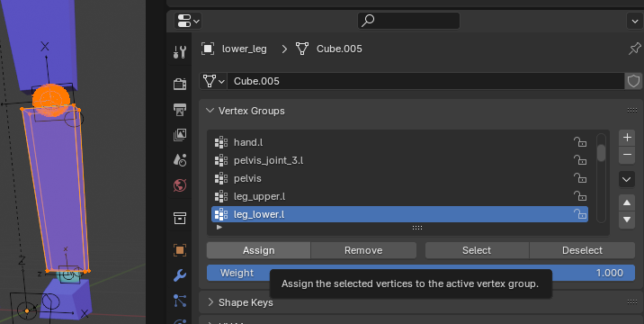Image resolution: width=644 pixels, height=324 pixels.
Task: Remove the active vertex group with minus
Action: coord(627,155)
